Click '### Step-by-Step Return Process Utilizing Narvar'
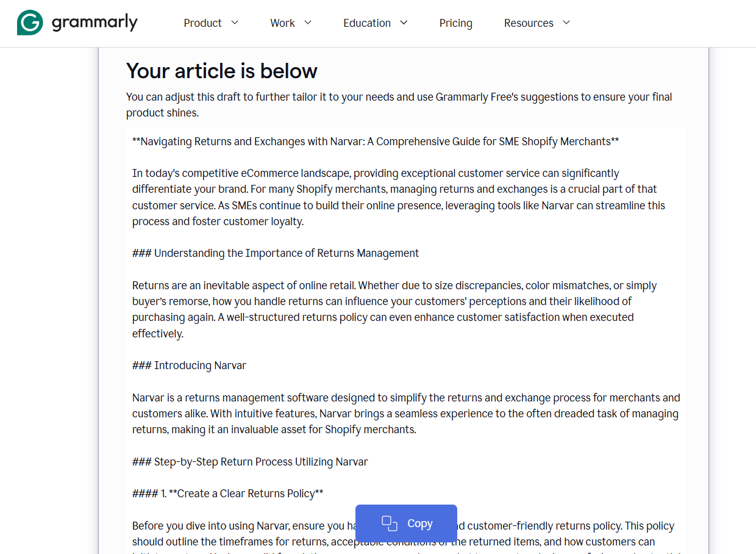Screen dimensions: 756x554 [x=250, y=462]
